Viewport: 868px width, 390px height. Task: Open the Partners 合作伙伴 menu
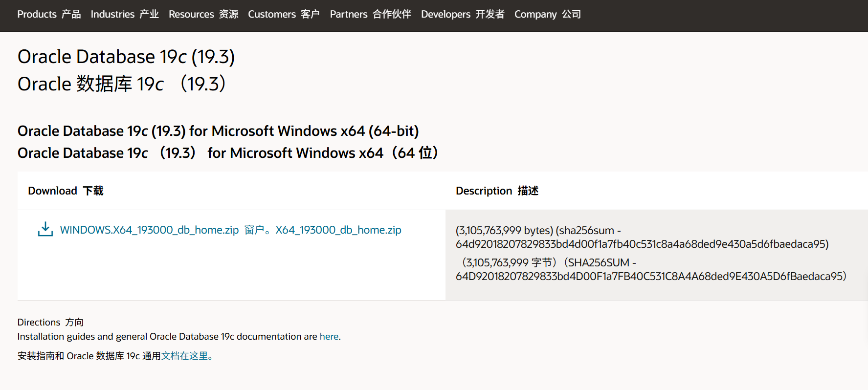371,14
